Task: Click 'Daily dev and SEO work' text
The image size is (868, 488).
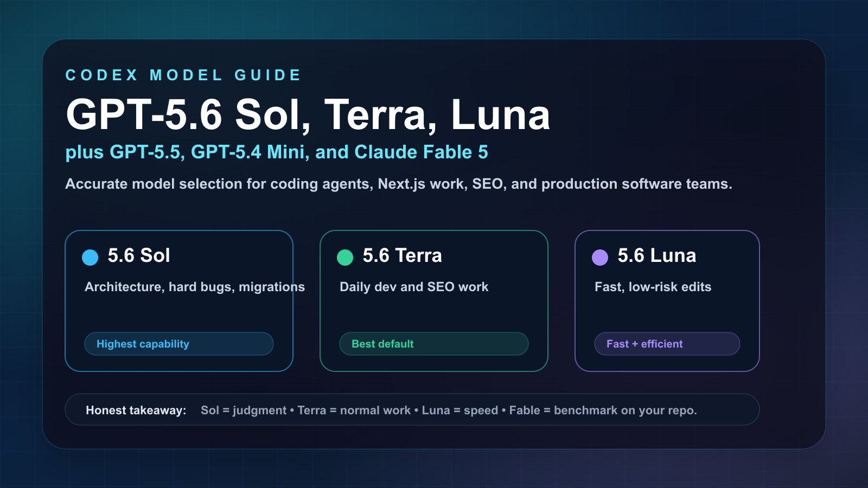Action: point(414,287)
